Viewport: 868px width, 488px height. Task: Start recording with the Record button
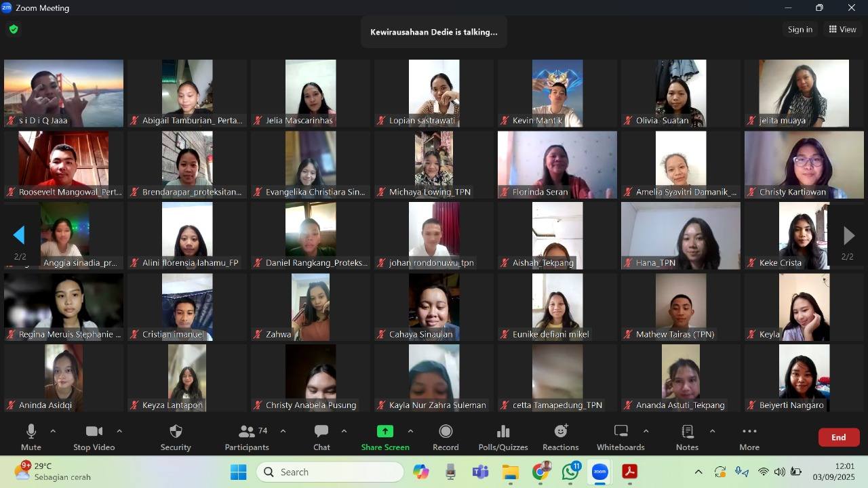click(446, 437)
